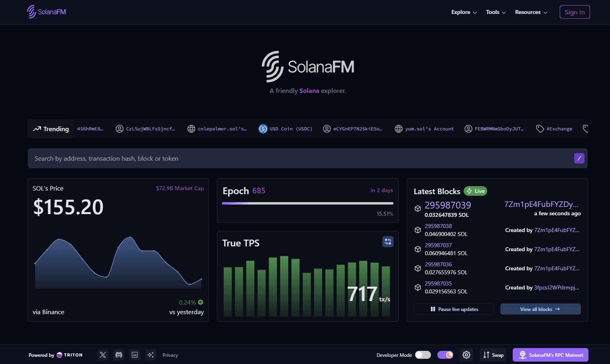Click the account icon beside CzLSujWBLFsSjncf

(120, 129)
